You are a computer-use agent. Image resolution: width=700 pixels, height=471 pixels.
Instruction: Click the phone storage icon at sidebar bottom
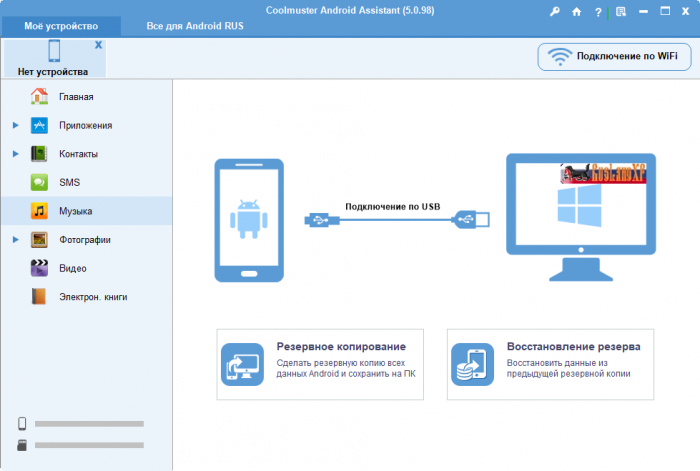[22, 424]
